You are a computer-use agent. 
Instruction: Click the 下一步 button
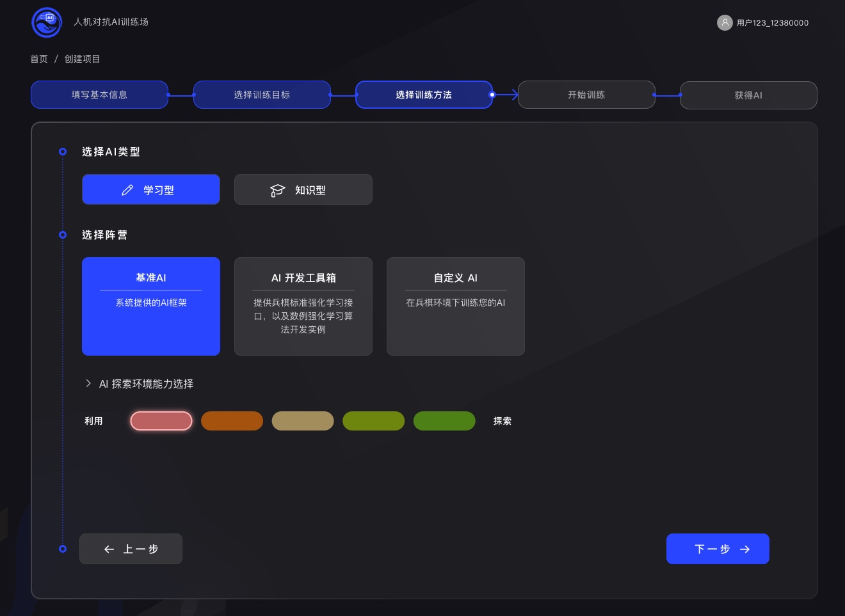tap(718, 549)
